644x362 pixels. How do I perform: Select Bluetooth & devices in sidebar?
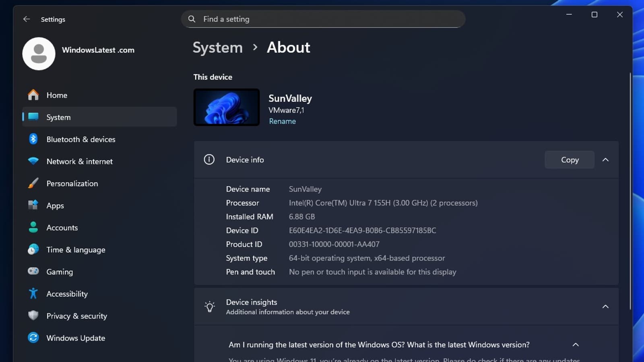(99, 139)
